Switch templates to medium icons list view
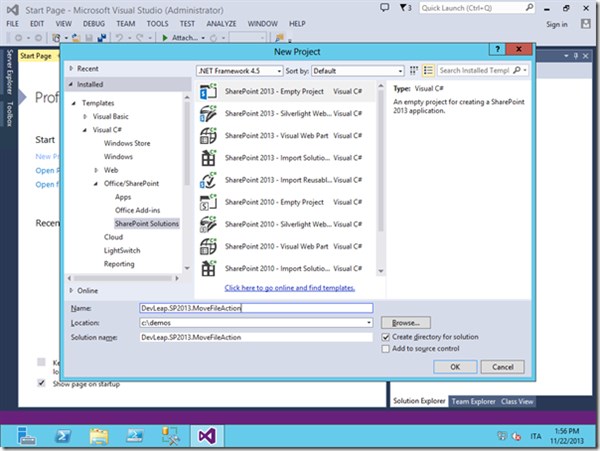 (x=427, y=71)
